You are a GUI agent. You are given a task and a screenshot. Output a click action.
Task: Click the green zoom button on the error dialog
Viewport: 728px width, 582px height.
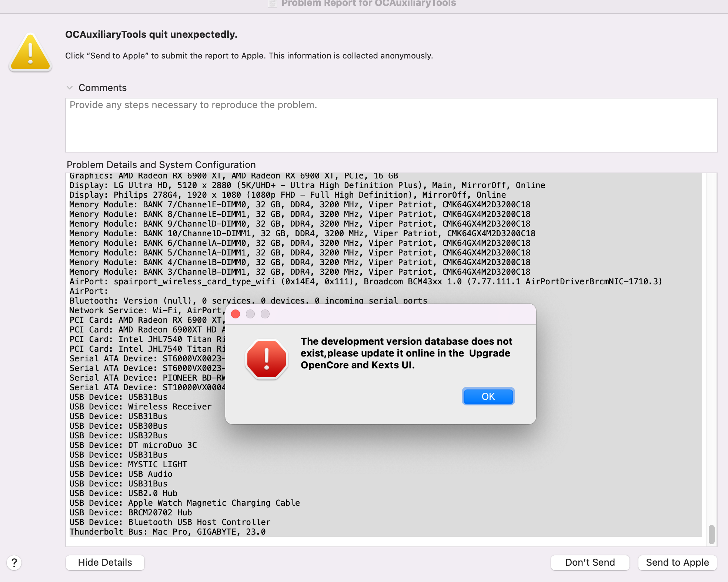(x=266, y=314)
